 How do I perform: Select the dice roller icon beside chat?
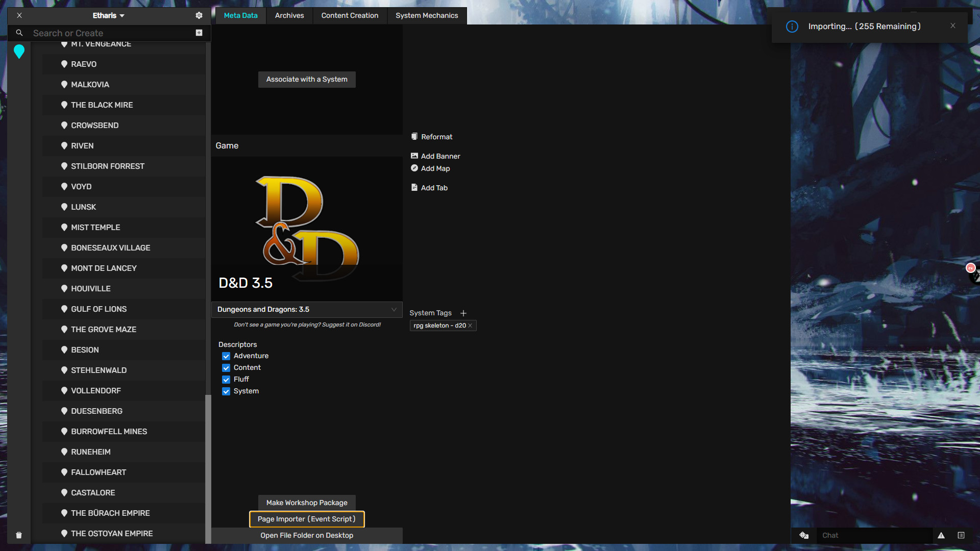[804, 536]
